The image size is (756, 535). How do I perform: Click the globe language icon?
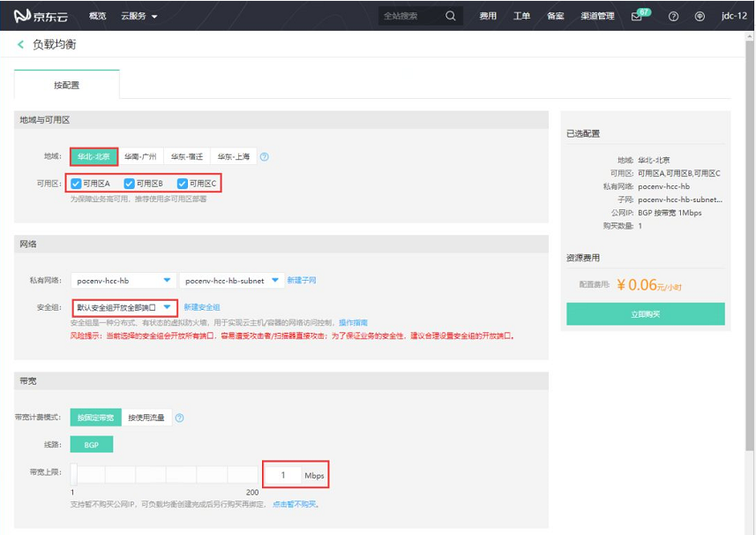[x=700, y=17]
